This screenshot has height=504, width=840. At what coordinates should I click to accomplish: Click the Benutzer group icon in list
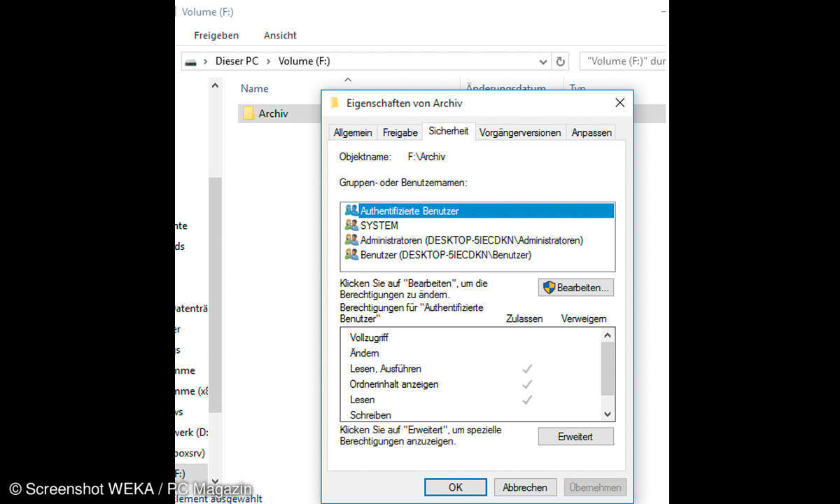(351, 255)
